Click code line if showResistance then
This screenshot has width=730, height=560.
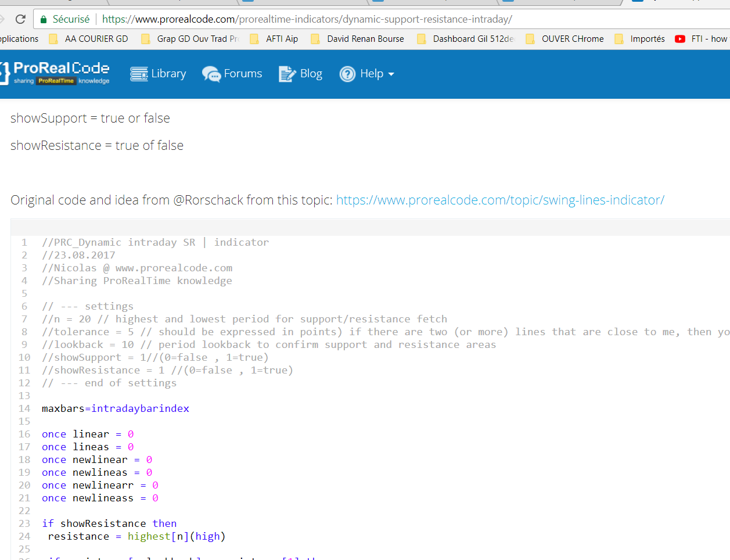click(109, 523)
